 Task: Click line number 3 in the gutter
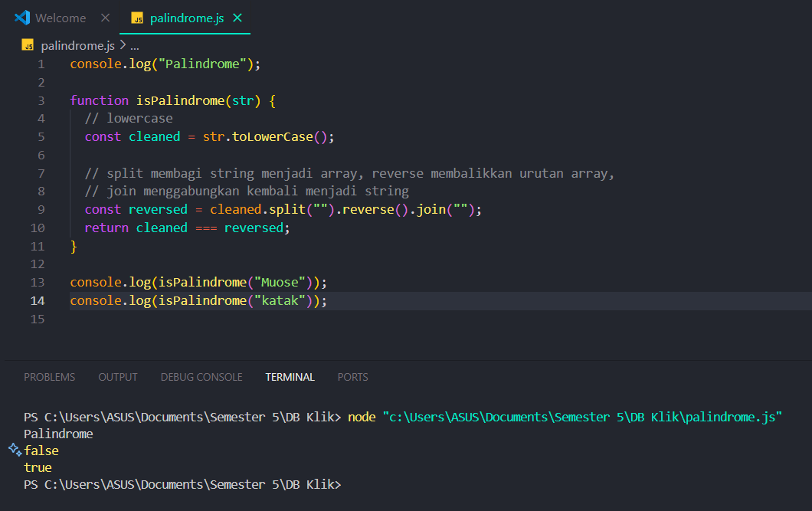pos(41,100)
